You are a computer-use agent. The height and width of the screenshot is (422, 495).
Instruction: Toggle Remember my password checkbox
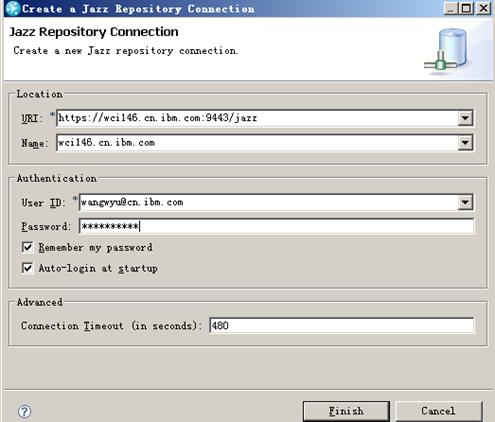point(27,247)
